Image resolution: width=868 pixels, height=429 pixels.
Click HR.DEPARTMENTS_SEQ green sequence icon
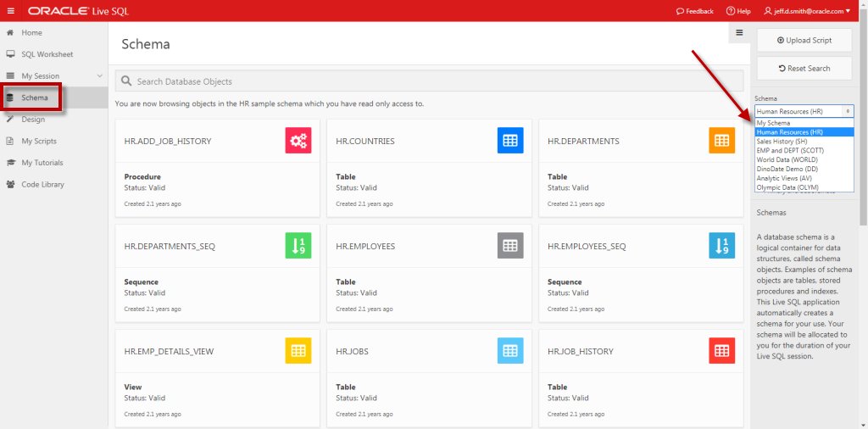point(298,246)
